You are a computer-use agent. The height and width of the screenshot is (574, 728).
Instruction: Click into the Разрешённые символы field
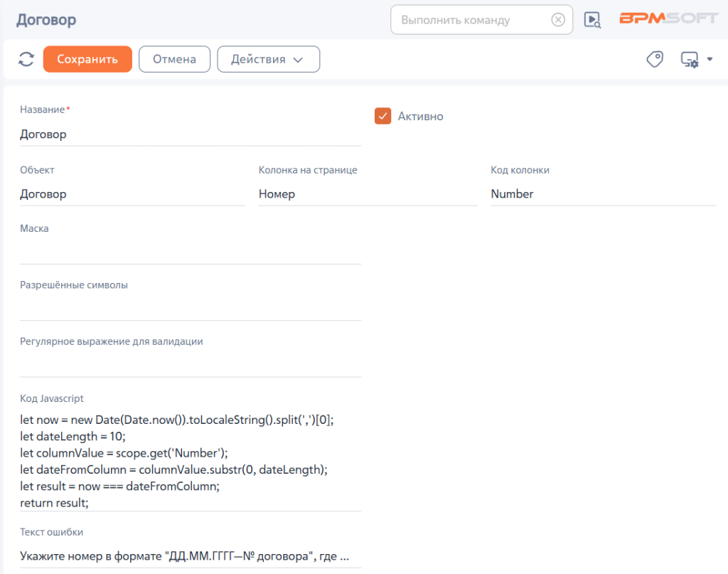(x=191, y=309)
